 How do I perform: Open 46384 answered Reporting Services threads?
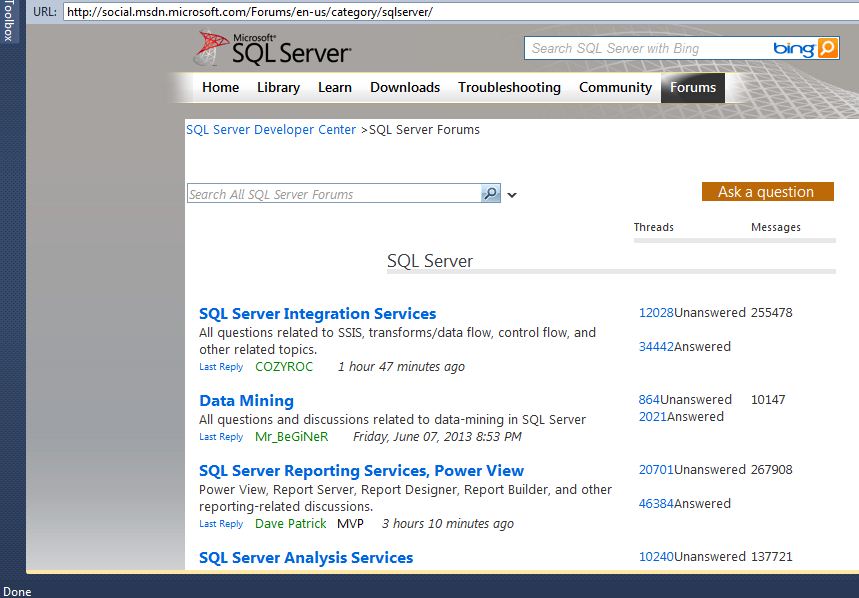click(656, 504)
